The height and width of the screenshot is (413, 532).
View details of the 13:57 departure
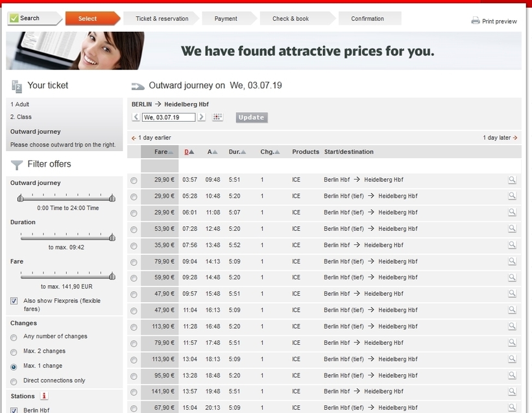pyautogui.click(x=512, y=392)
